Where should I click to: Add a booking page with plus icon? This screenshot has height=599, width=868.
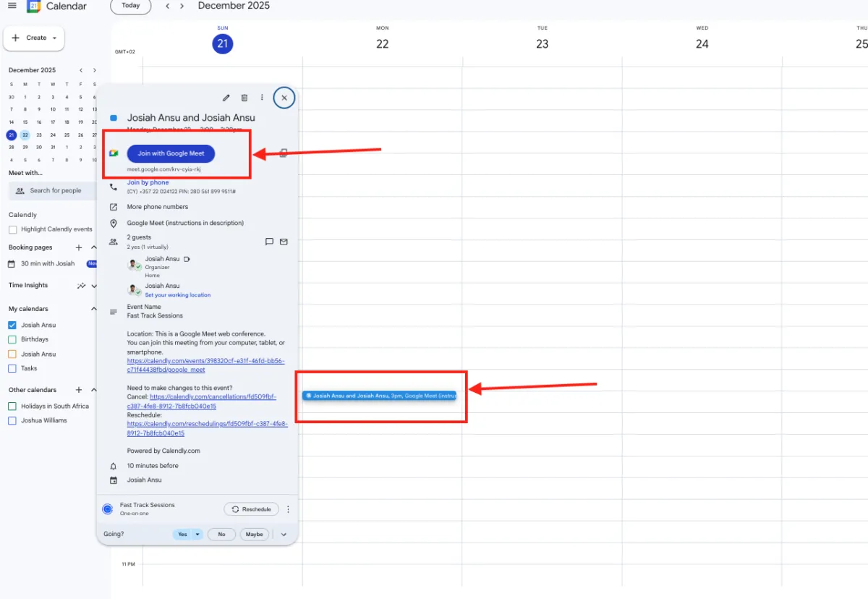click(79, 247)
